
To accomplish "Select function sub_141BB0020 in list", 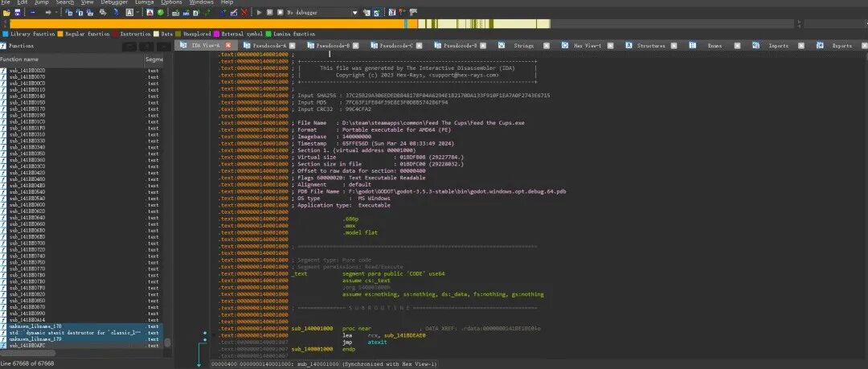I will (82, 71).
